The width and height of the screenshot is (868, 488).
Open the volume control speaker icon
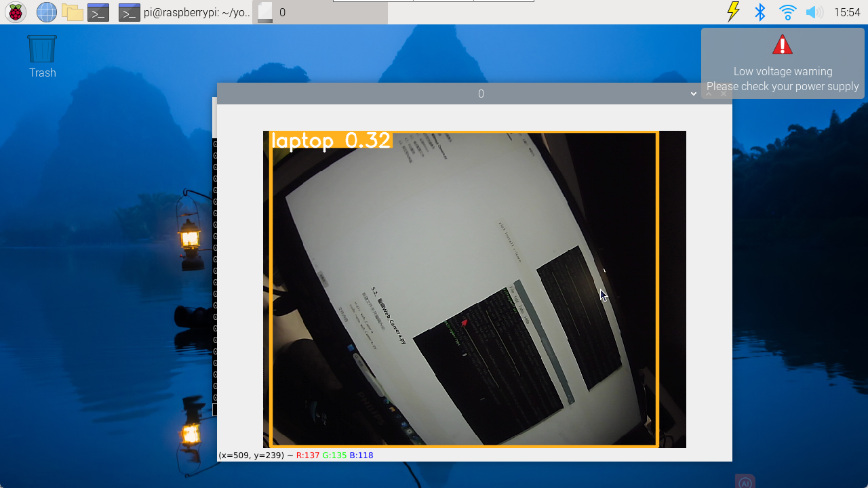click(814, 12)
